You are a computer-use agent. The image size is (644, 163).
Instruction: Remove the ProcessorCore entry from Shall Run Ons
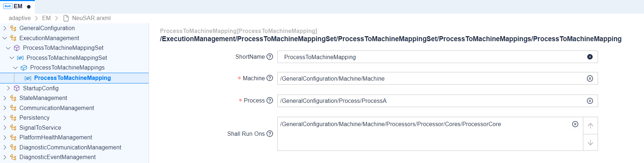click(575, 124)
